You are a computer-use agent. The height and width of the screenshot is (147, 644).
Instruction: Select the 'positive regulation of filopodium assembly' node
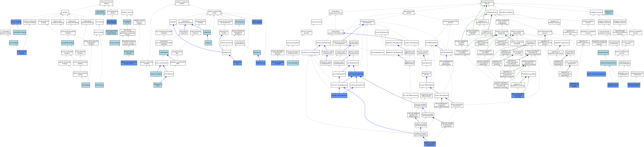[x=518, y=95]
